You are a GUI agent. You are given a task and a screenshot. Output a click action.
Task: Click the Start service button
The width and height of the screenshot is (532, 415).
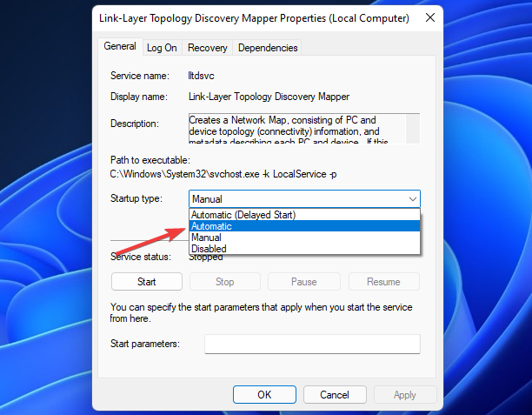pyautogui.click(x=147, y=282)
